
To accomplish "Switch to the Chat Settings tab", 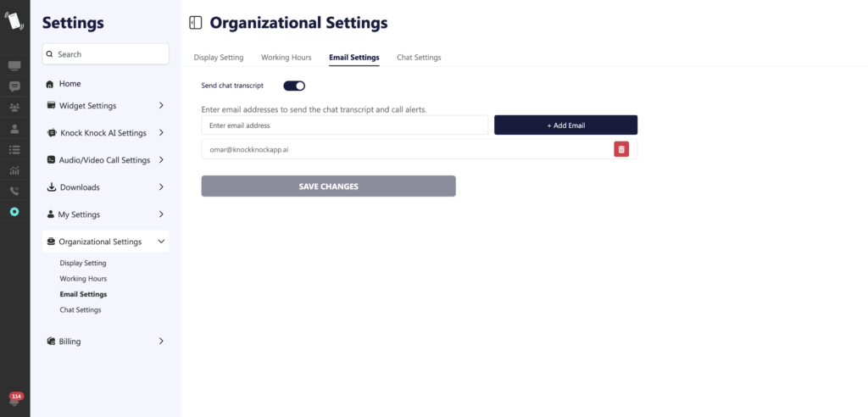I will [x=419, y=58].
